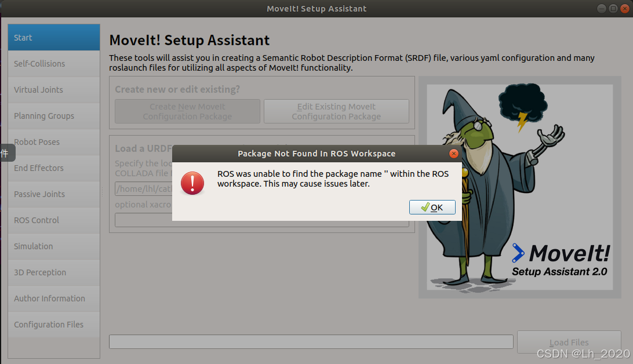Maximize the MoveIt Setup Assistant window
Viewport: 633px width, 364px height.
click(613, 9)
